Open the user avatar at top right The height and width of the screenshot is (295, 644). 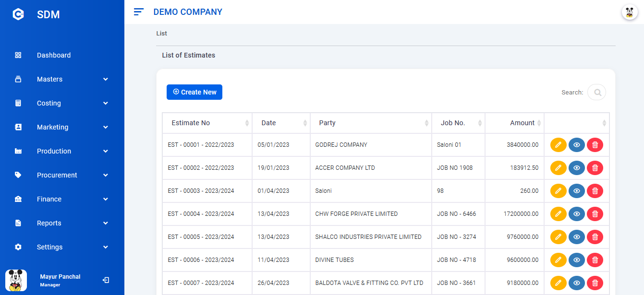(x=630, y=12)
